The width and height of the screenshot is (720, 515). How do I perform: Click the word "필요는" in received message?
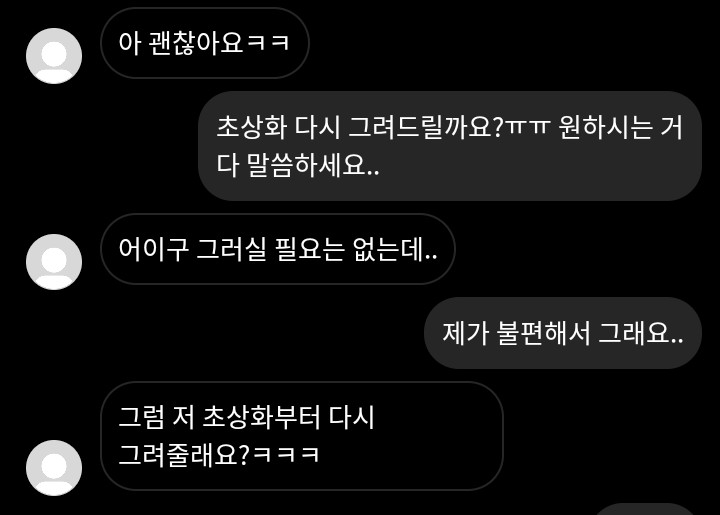309,249
